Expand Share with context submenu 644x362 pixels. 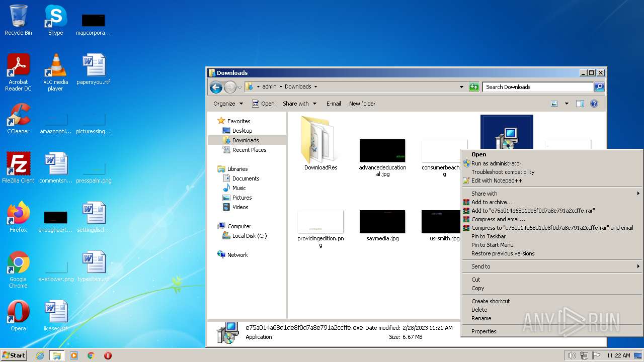[x=552, y=194]
